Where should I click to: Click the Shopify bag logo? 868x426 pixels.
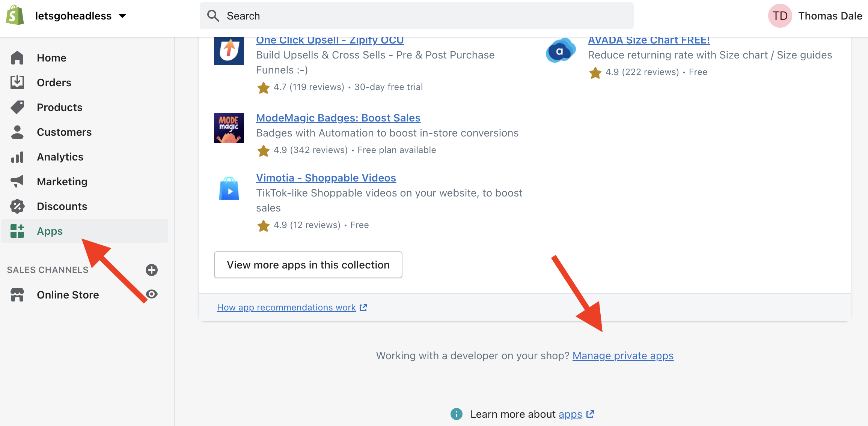(x=15, y=16)
